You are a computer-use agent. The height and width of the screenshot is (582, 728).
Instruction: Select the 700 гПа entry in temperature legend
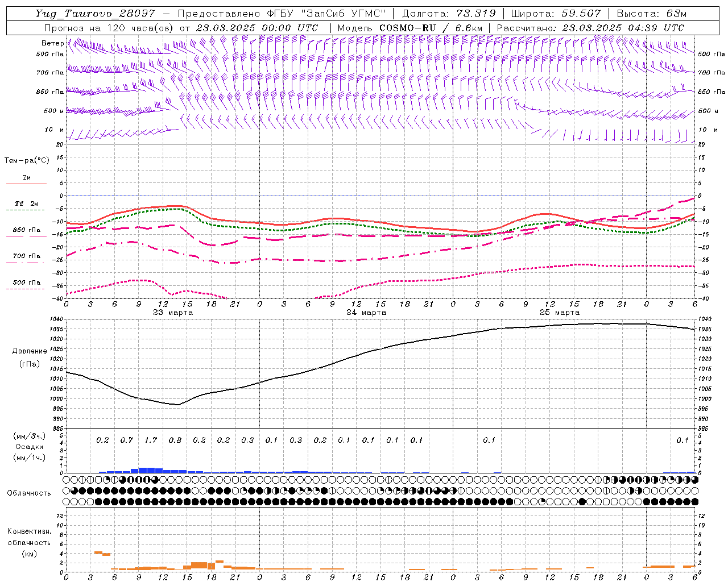(x=27, y=256)
